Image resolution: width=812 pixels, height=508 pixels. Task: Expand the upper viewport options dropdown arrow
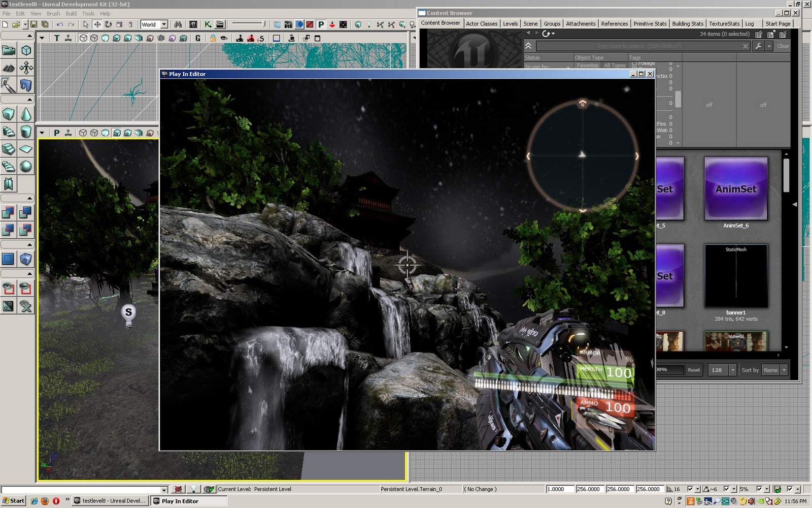pyautogui.click(x=42, y=38)
